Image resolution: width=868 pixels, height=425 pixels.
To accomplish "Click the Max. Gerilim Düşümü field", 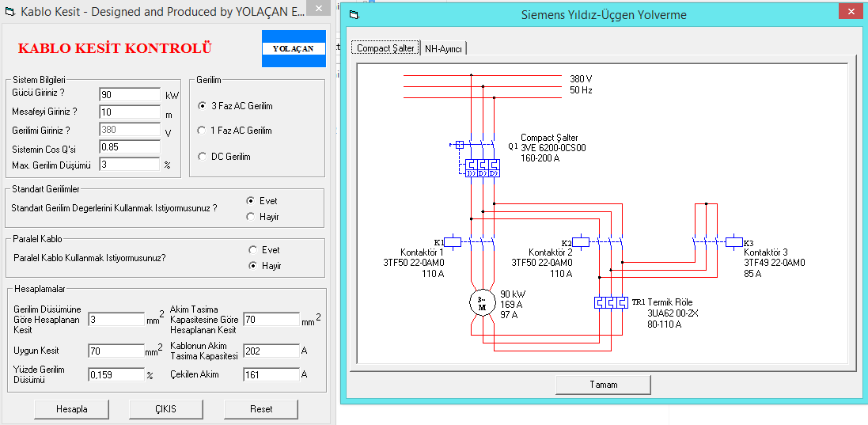I will pos(130,165).
